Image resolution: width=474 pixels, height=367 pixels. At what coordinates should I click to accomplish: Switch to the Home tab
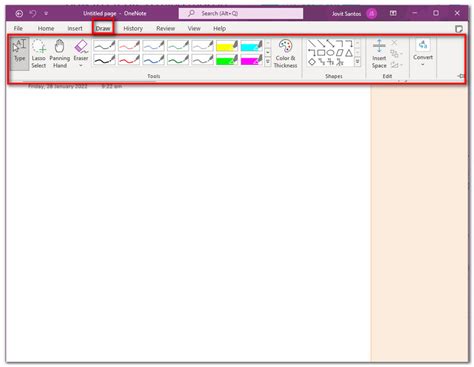46,29
